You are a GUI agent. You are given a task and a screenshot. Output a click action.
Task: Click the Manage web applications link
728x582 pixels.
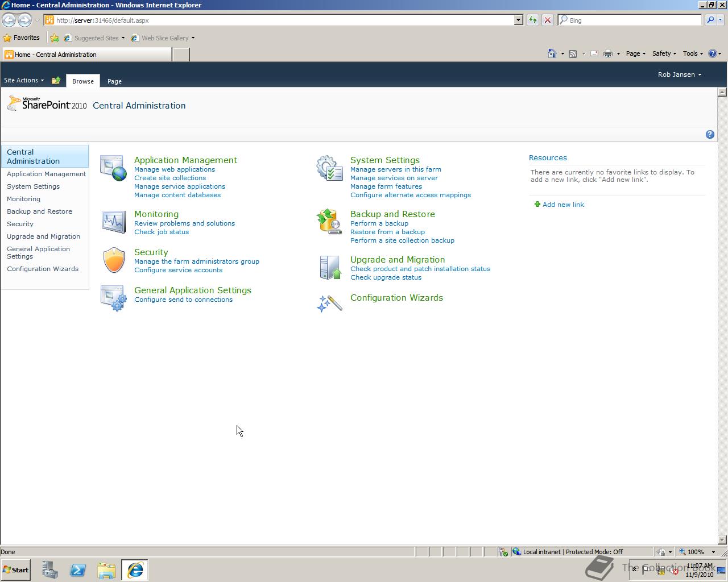point(175,169)
